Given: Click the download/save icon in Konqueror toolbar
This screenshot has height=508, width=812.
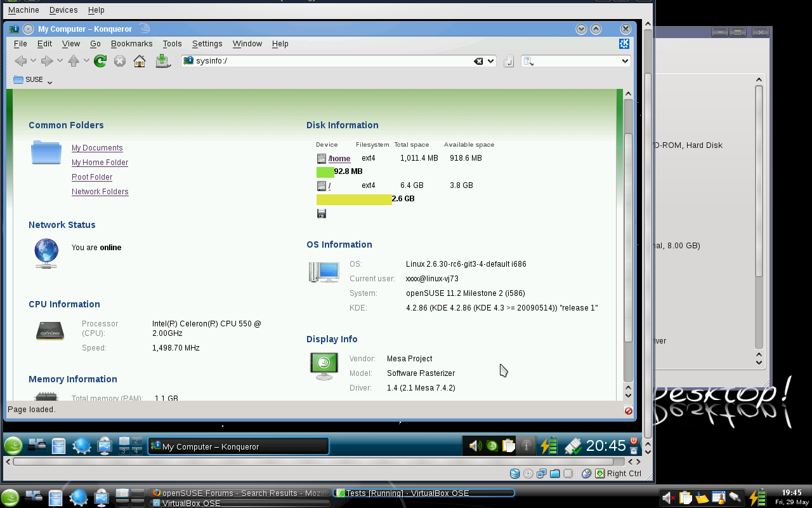Looking at the screenshot, I should (x=162, y=61).
